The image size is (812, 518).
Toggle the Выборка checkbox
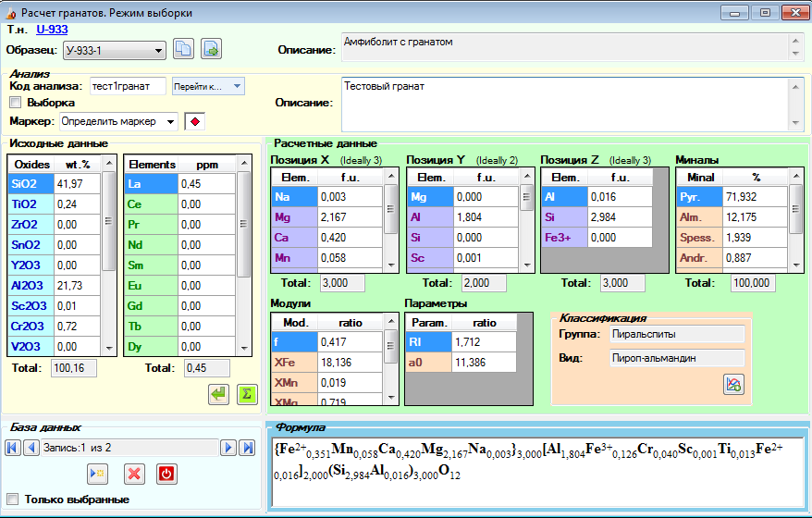(15, 103)
